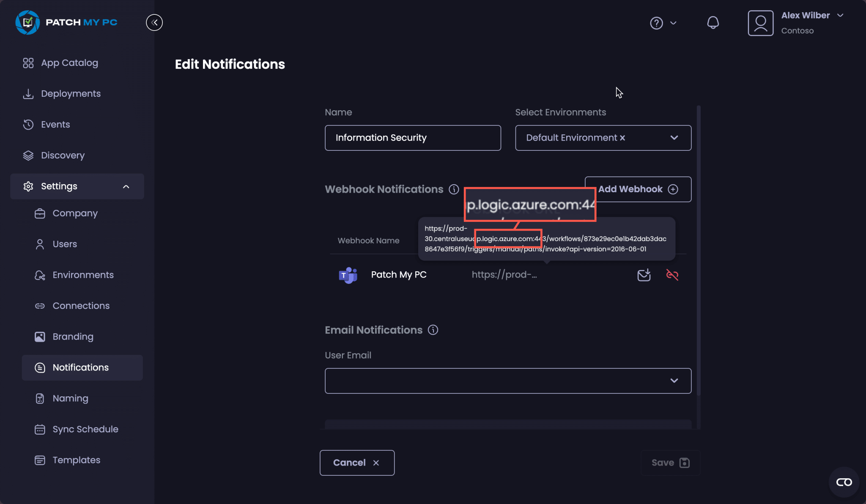Open the Events history icon
Screen dimensions: 866x504
28,124
